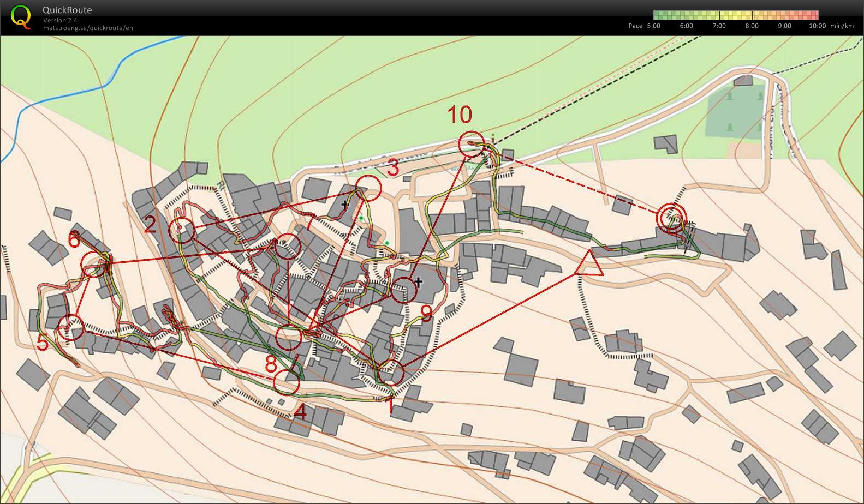
Task: Select the circle at control 8
Action: tap(289, 337)
